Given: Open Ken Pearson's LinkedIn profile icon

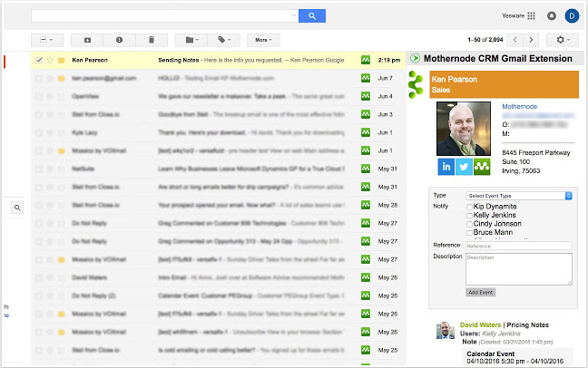Looking at the screenshot, I should click(x=446, y=167).
